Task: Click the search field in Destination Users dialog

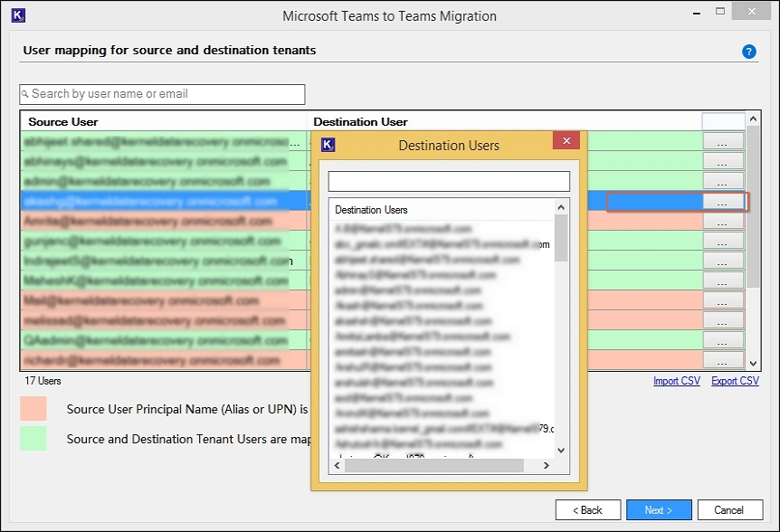Action: tap(449, 182)
